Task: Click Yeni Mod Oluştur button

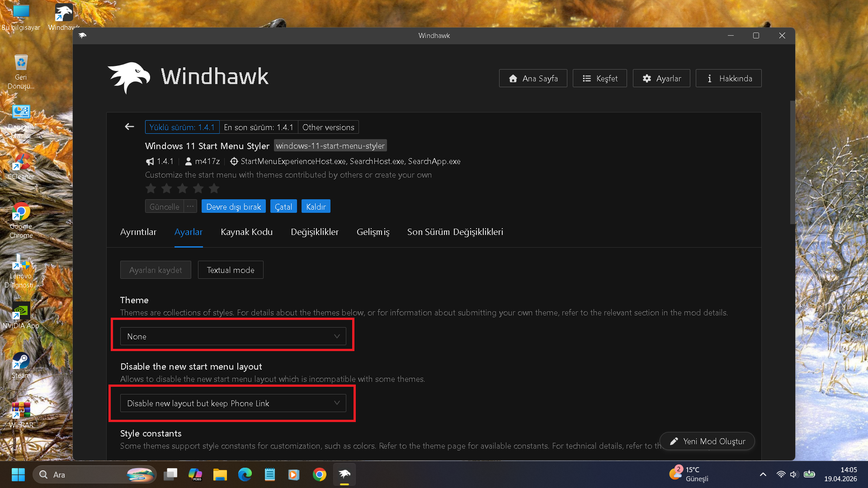Action: (x=707, y=441)
